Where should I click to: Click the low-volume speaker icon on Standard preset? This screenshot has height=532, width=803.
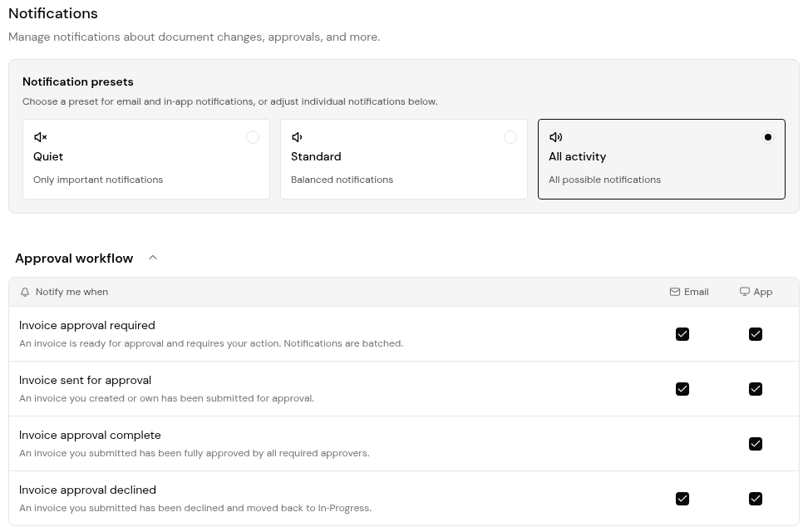[x=297, y=137]
